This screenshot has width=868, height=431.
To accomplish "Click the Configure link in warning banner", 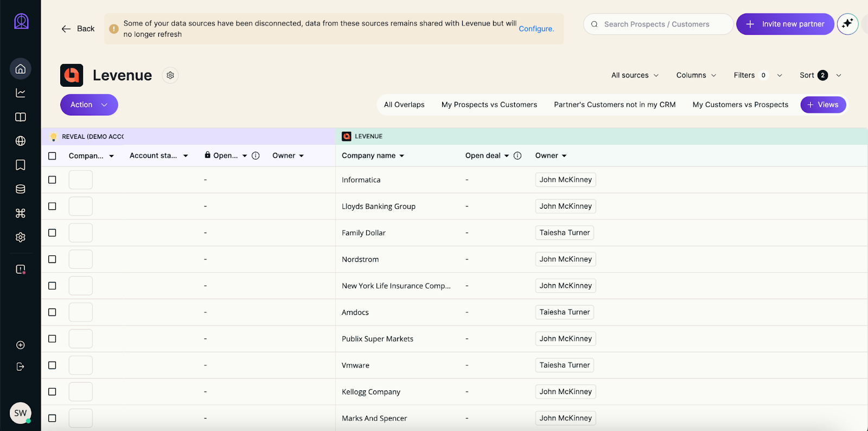I will [x=536, y=29].
